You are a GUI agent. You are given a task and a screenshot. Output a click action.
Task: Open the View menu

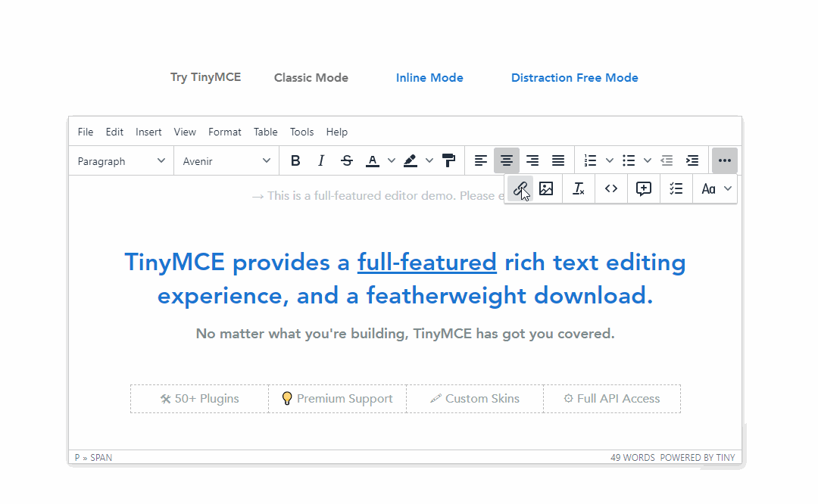[185, 132]
